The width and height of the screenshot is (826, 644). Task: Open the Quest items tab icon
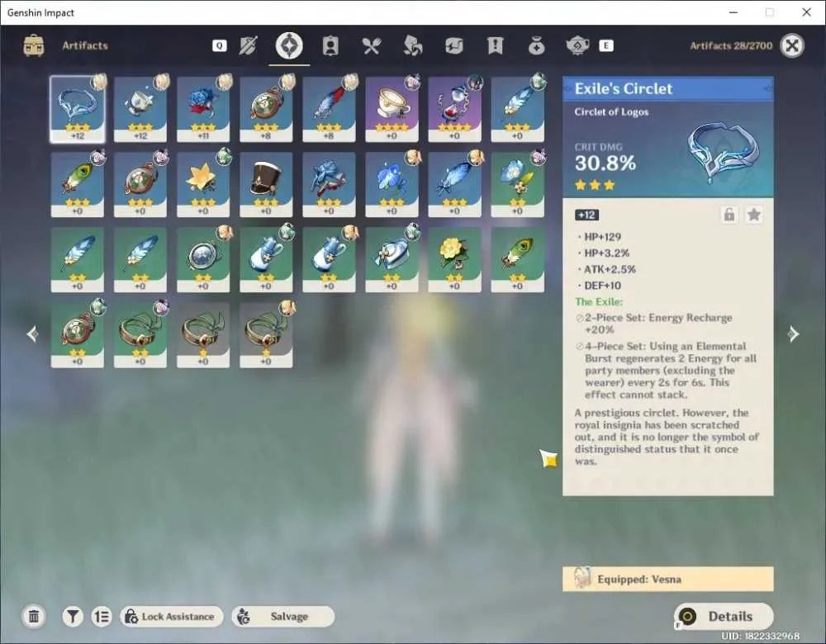click(495, 45)
